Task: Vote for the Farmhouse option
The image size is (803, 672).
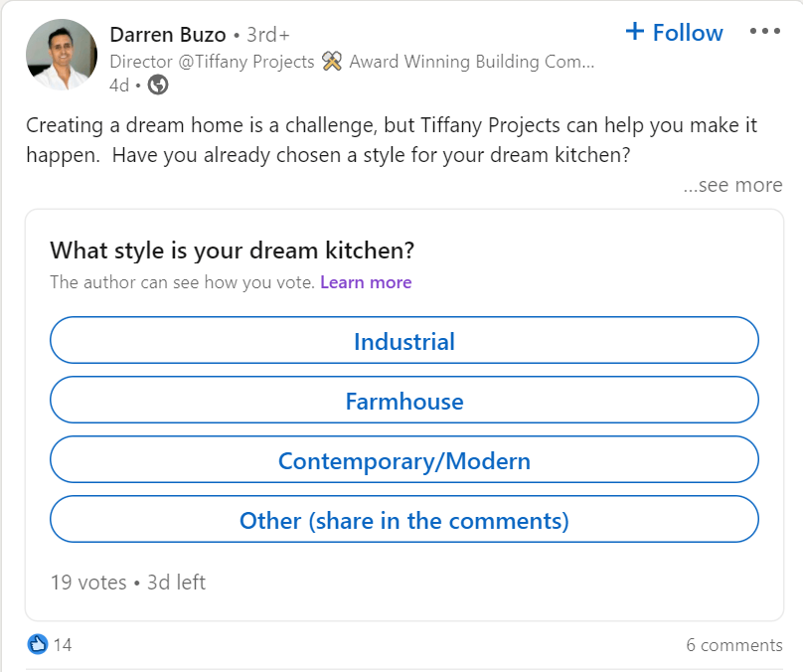Action: (x=404, y=401)
